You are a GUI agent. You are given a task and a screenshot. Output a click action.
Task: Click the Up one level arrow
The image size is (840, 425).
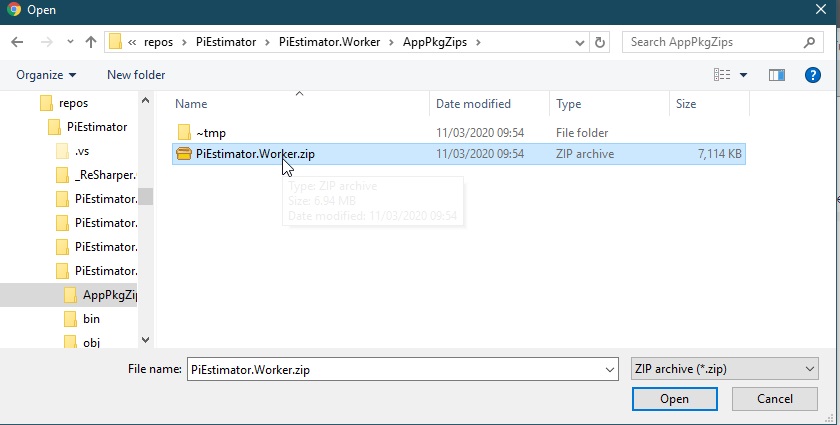coord(91,42)
